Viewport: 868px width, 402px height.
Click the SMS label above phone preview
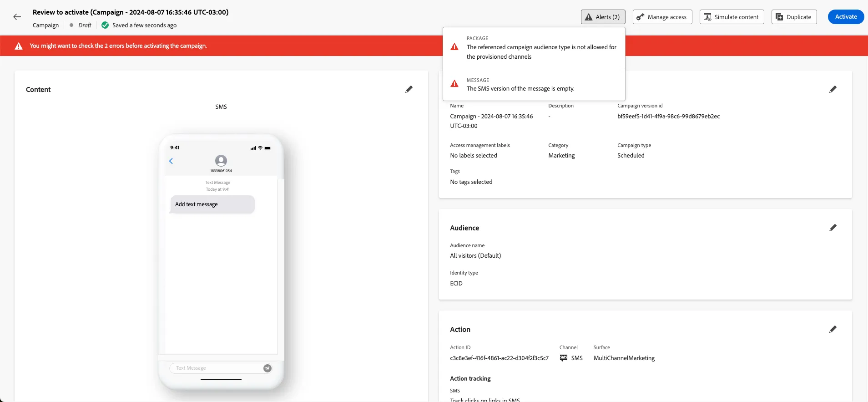[221, 107]
